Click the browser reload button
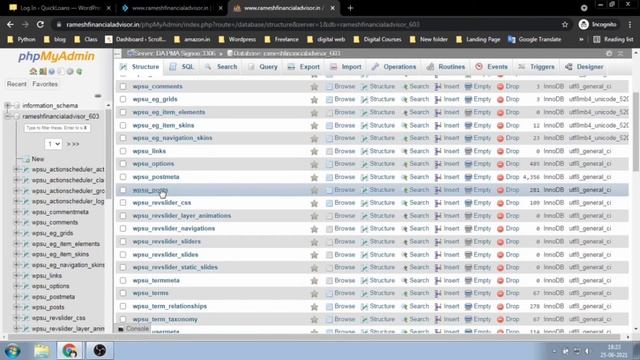The height and width of the screenshot is (360, 640). [x=40, y=24]
